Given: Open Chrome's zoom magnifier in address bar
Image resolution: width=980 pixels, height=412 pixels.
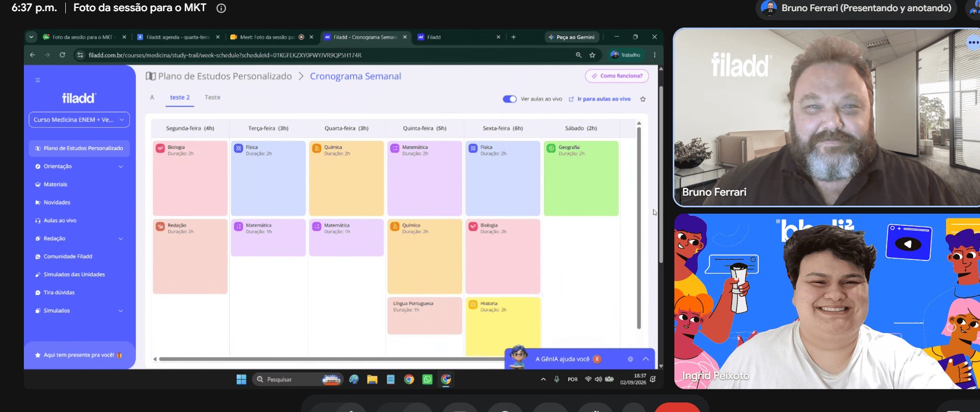Looking at the screenshot, I should (x=578, y=55).
